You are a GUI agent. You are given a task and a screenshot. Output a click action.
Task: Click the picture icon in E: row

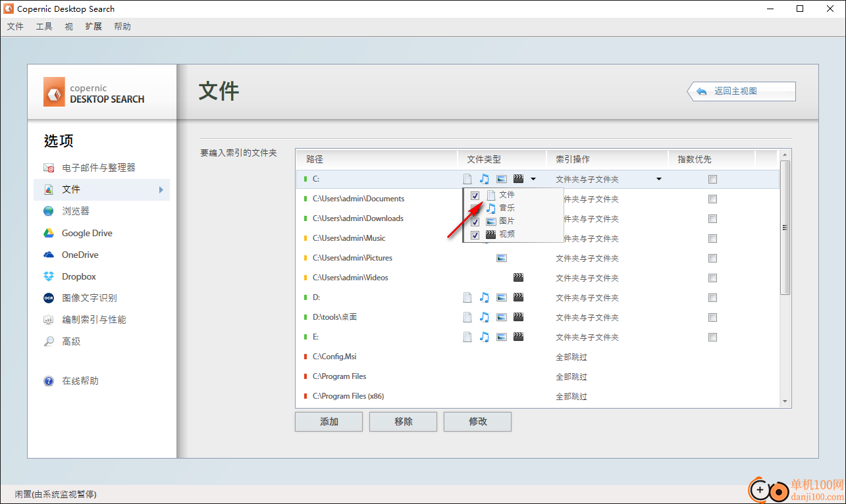[502, 337]
